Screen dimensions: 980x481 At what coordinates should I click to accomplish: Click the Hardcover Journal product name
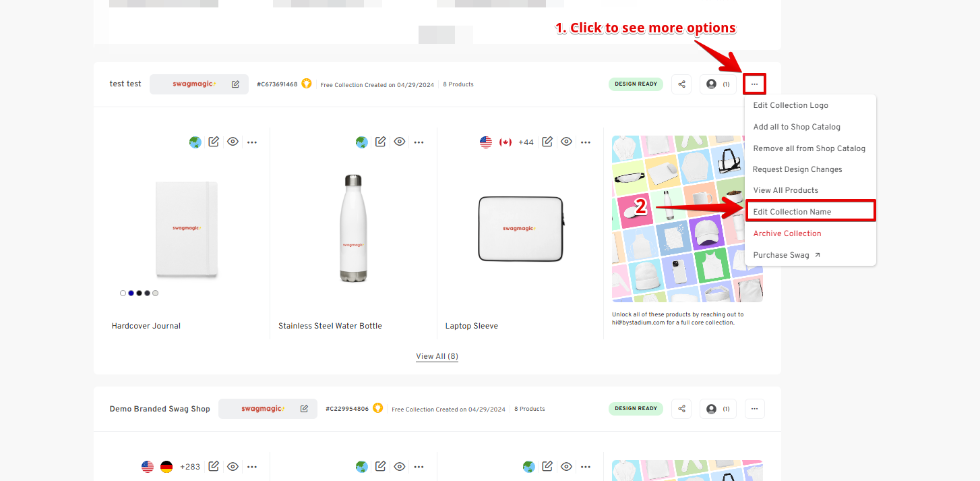click(x=146, y=326)
